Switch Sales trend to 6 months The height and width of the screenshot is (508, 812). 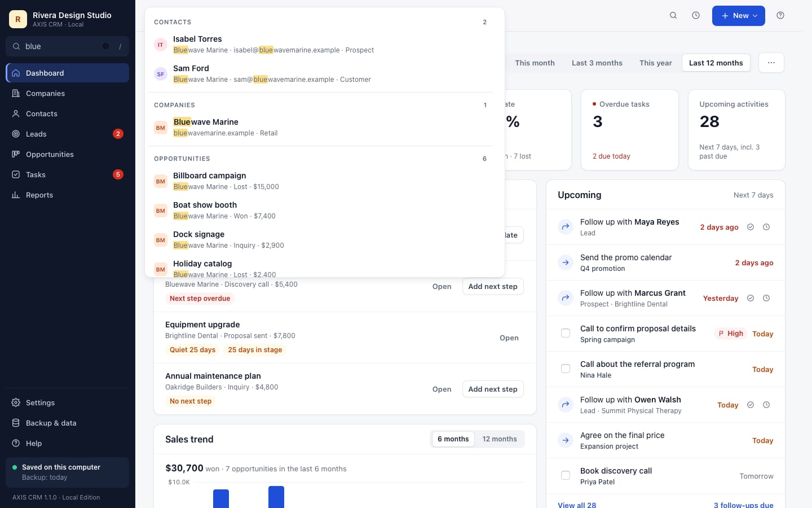[453, 439]
